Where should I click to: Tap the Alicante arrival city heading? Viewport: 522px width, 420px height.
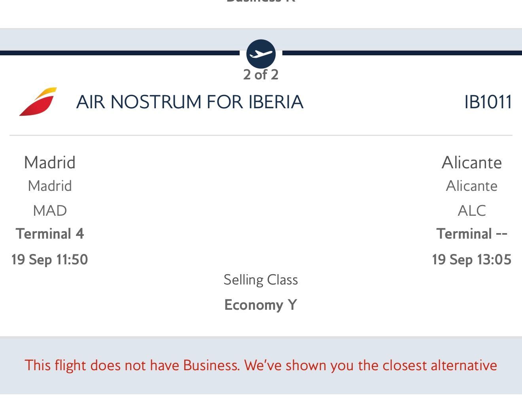(x=472, y=162)
